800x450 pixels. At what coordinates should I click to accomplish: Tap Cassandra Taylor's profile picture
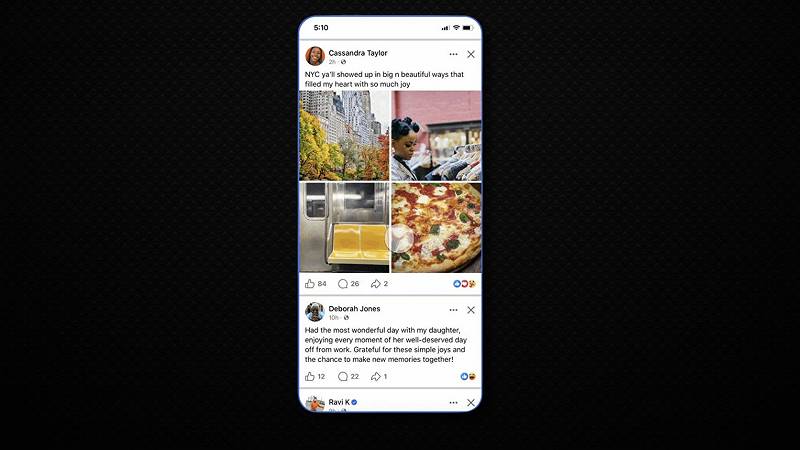click(x=315, y=56)
